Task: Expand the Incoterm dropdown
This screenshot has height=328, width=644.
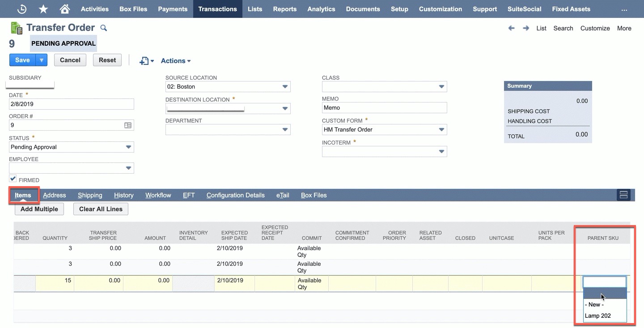Action: (441, 152)
